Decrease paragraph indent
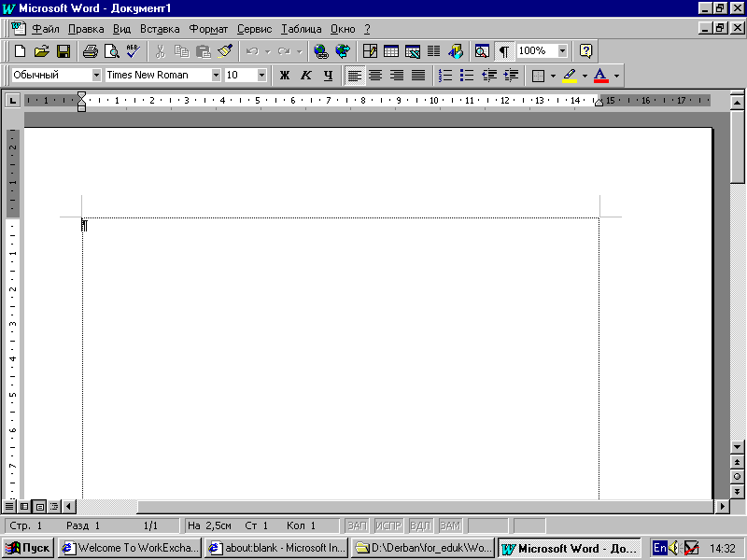 (x=488, y=76)
